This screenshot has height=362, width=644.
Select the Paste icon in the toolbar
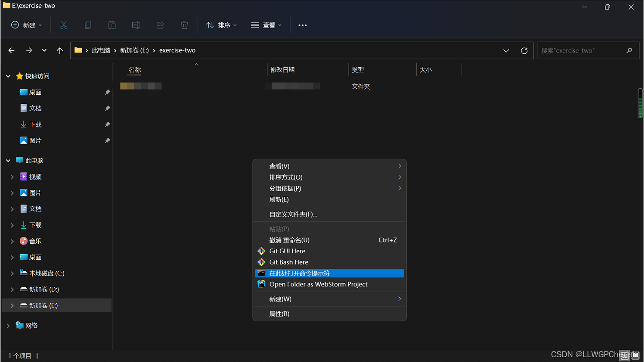(112, 25)
